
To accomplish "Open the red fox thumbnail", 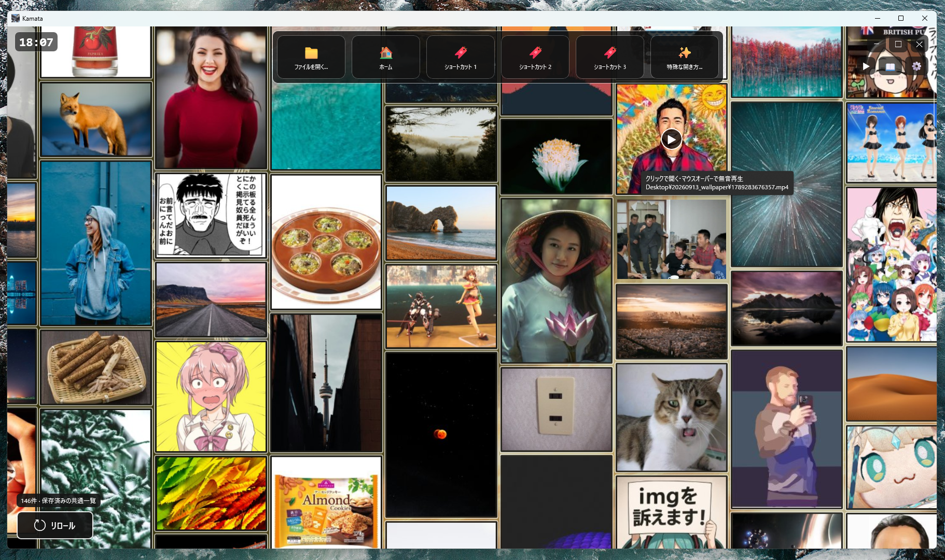I will click(96, 119).
